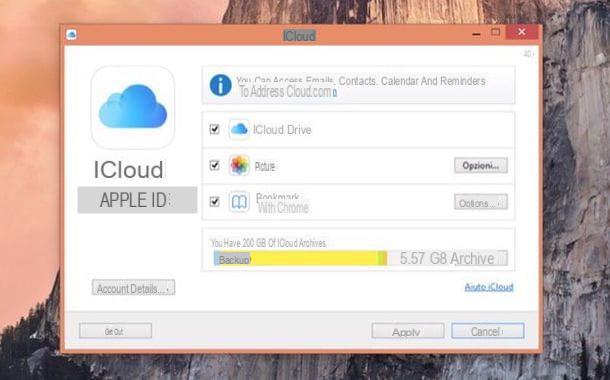
Task: Click the iCloud app icon in title bar
Action: coord(72,35)
